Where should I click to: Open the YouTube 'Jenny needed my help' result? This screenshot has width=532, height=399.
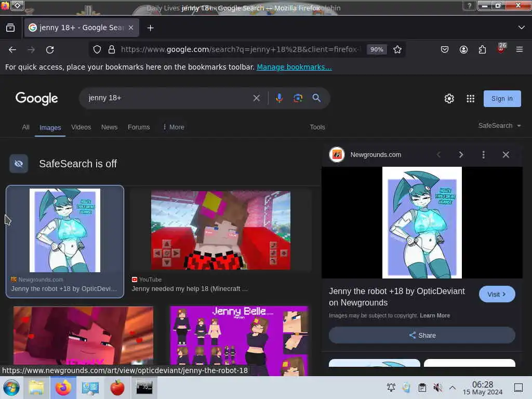pyautogui.click(x=220, y=230)
